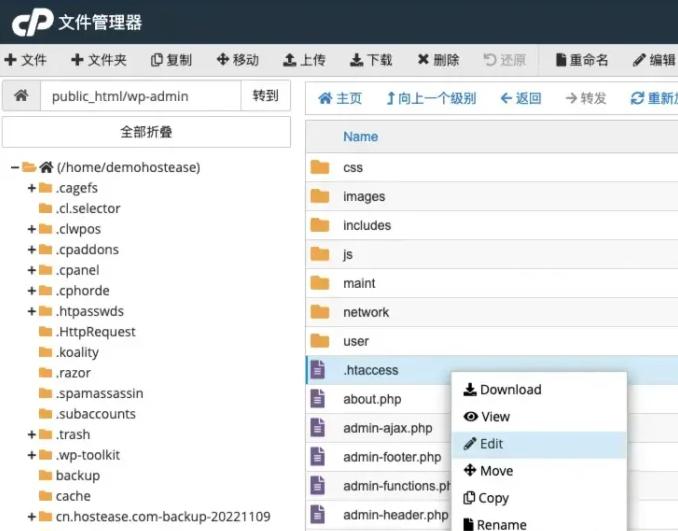Screen dimensions: 678x531
Task: Click 全部折叠 collapse all button
Action: (146, 132)
